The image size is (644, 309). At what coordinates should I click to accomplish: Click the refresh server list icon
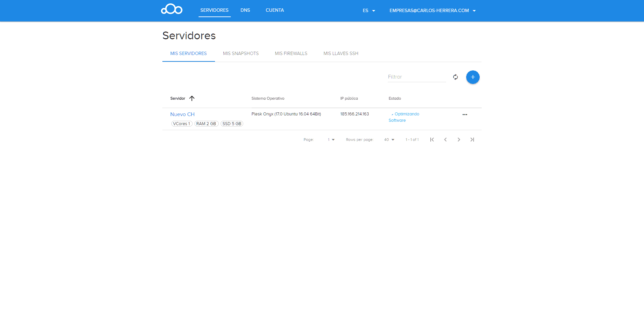[x=455, y=77]
